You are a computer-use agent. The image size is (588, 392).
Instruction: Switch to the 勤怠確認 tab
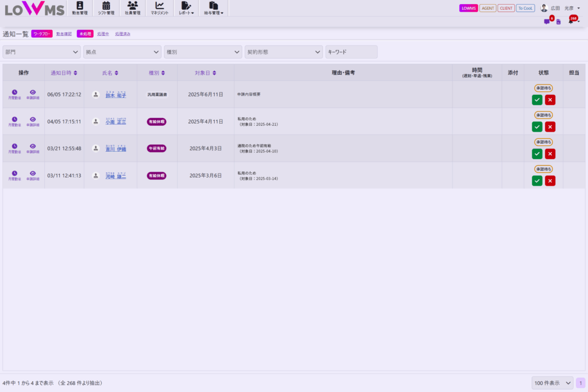[x=64, y=34]
